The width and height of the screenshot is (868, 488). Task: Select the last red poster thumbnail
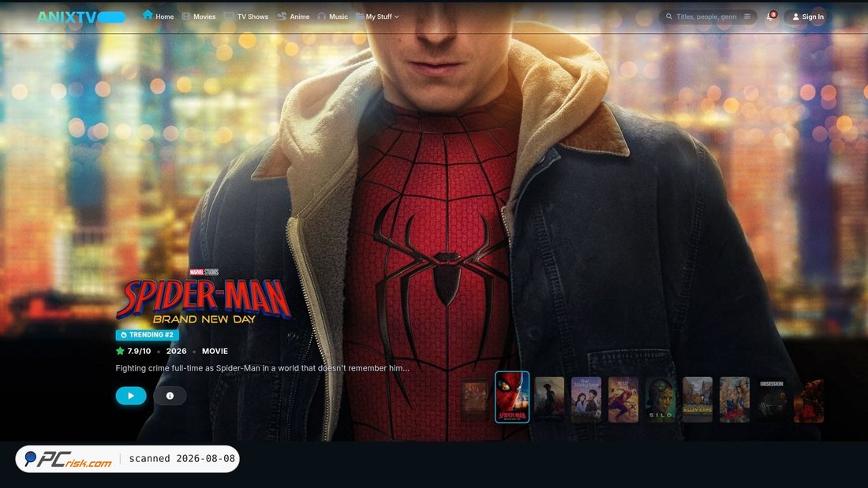pos(809,400)
